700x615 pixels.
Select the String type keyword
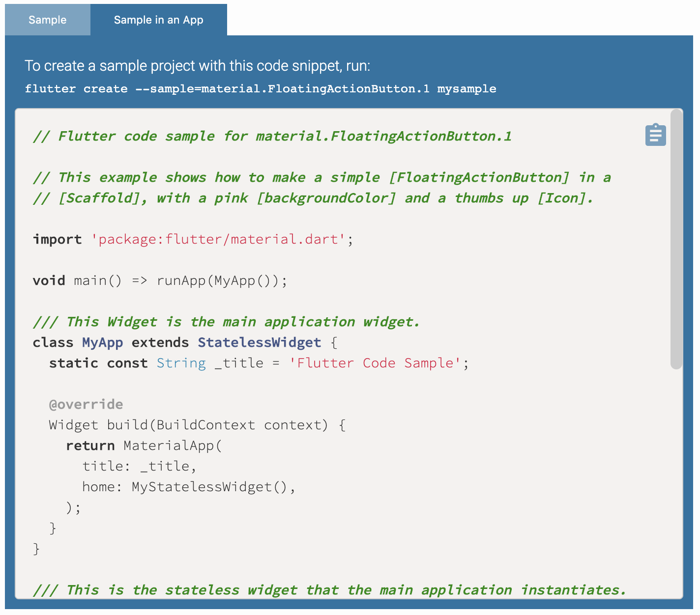tap(181, 363)
